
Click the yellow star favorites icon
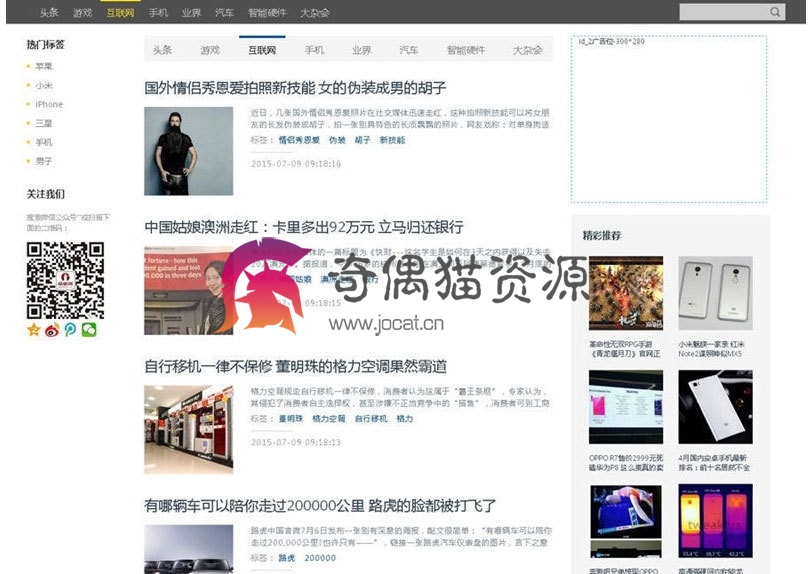34,330
